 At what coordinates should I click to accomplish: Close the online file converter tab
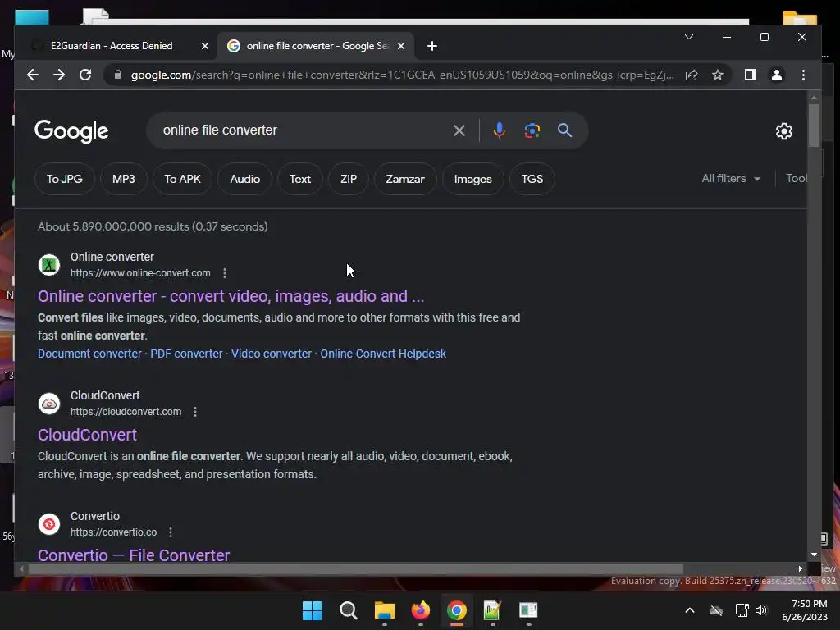pyautogui.click(x=400, y=46)
